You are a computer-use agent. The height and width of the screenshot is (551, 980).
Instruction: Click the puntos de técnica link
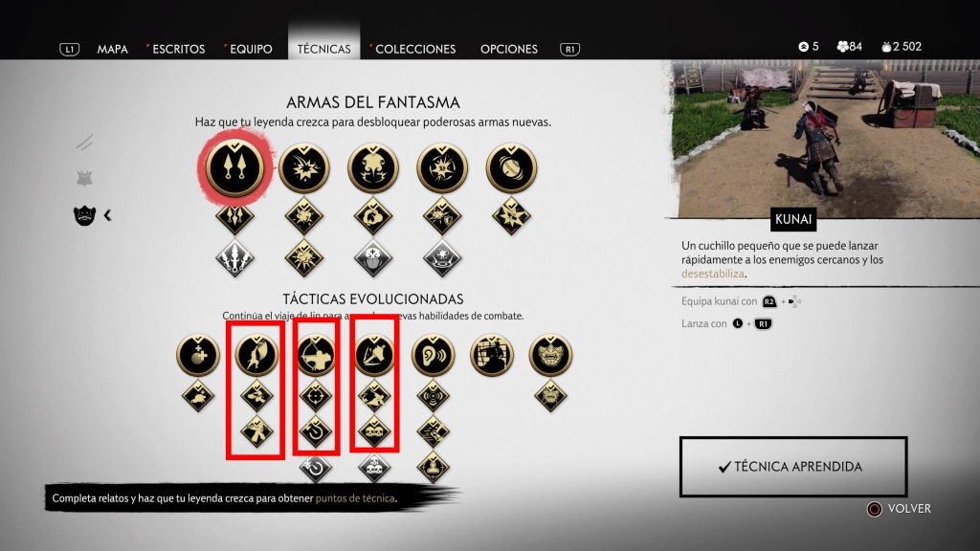(x=355, y=497)
